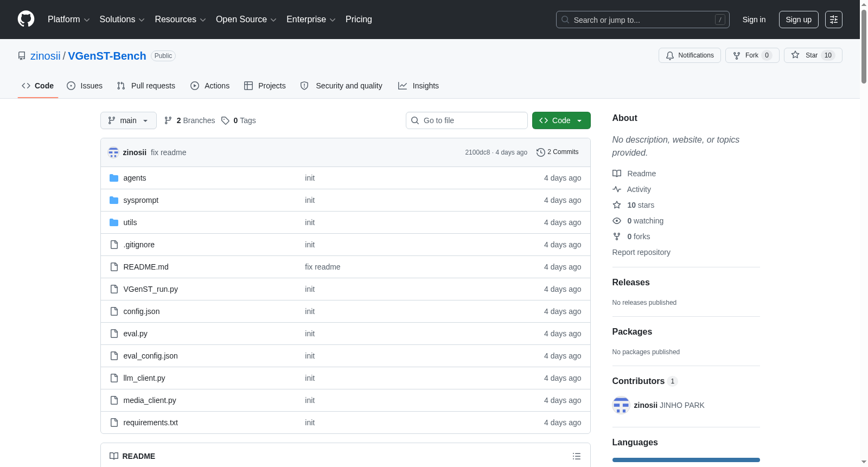View the 2 Commits history

click(557, 152)
